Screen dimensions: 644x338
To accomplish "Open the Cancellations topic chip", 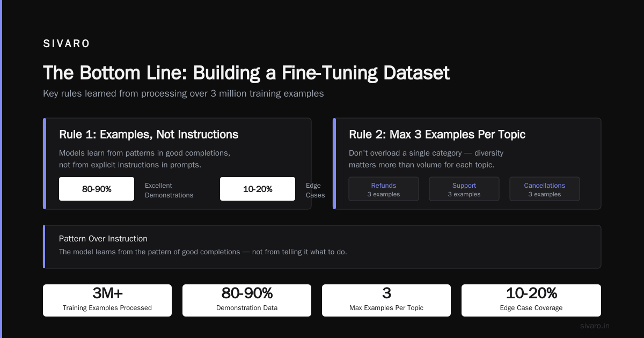I will coord(545,189).
